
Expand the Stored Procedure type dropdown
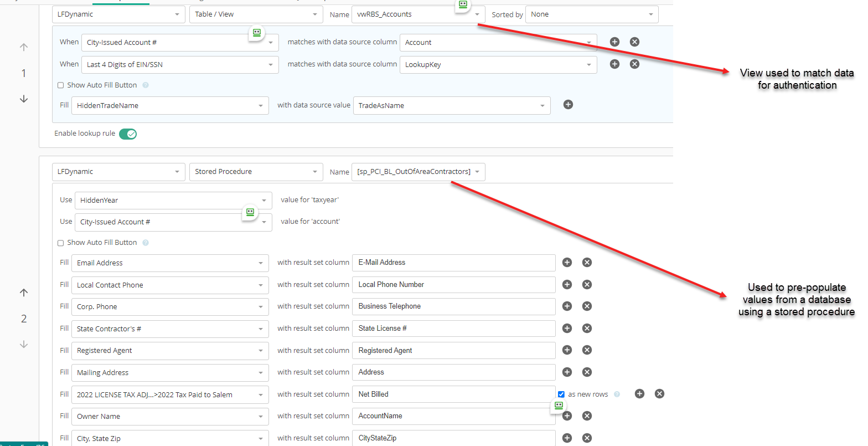coord(255,172)
